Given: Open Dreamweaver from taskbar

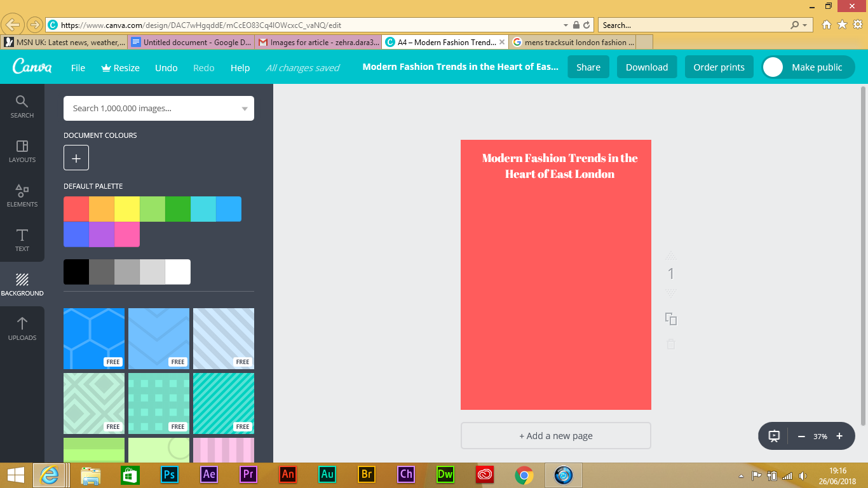Looking at the screenshot, I should (x=445, y=474).
